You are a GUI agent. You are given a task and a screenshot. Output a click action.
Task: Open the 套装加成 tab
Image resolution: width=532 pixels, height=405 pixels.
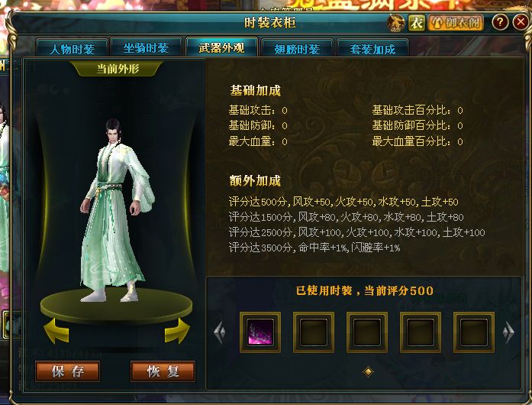(x=372, y=48)
